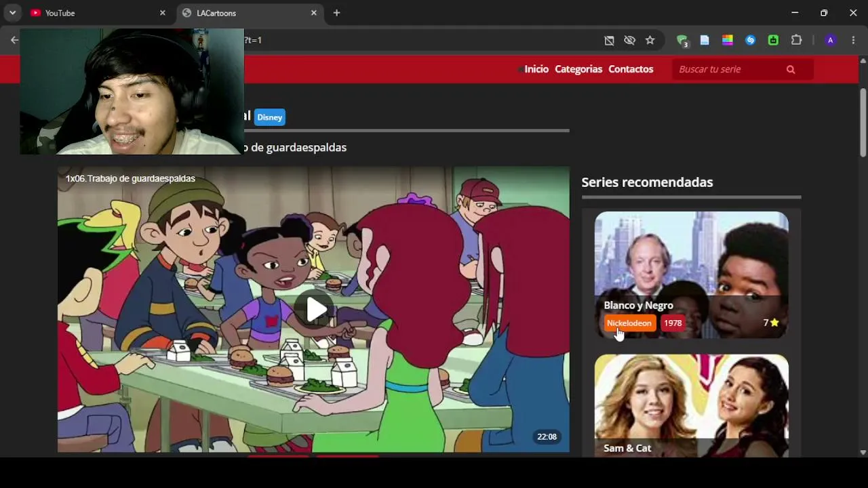The height and width of the screenshot is (488, 868).
Task: Open the tab search dropdown arrow
Action: [x=12, y=13]
